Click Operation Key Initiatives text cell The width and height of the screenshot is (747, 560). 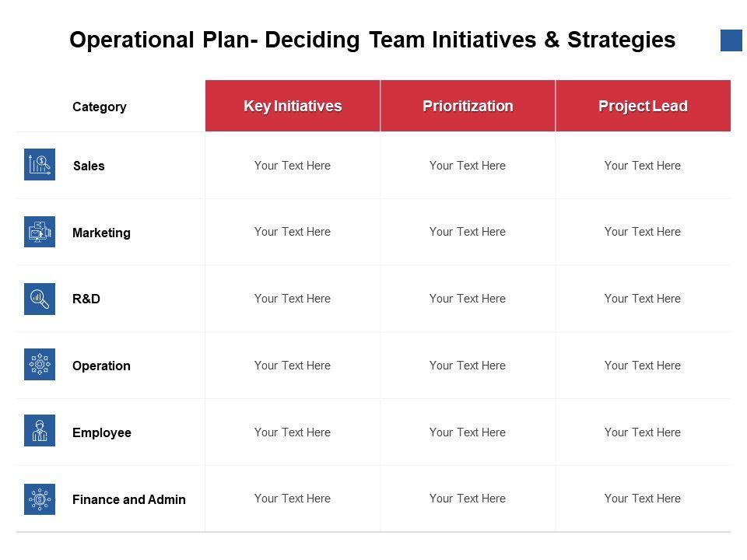click(293, 366)
